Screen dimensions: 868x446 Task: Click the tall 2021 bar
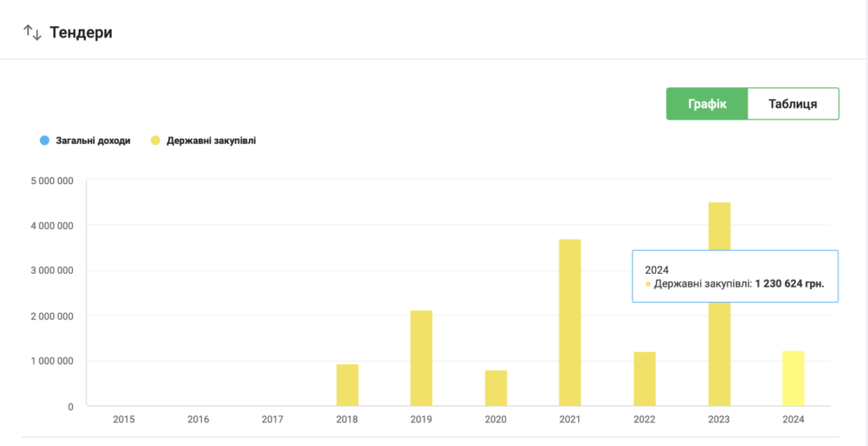coord(570,322)
